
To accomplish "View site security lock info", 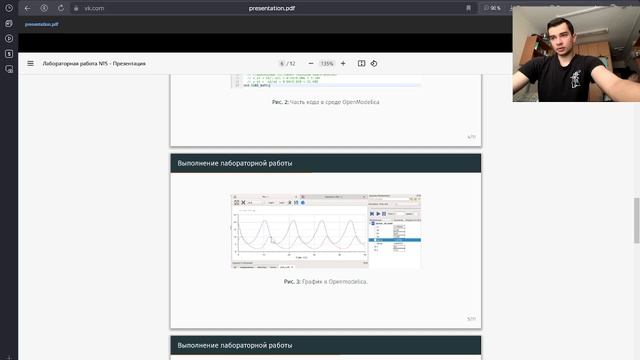I will 76,8.
